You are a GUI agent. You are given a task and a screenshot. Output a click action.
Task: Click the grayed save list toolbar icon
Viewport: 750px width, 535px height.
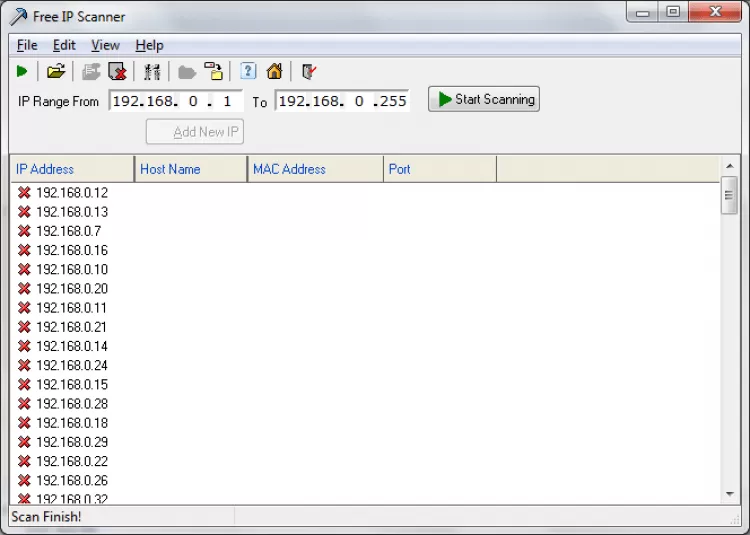(91, 72)
